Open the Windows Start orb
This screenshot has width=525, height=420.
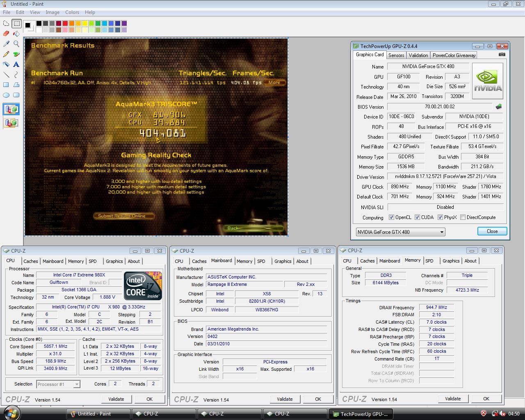pyautogui.click(x=11, y=413)
